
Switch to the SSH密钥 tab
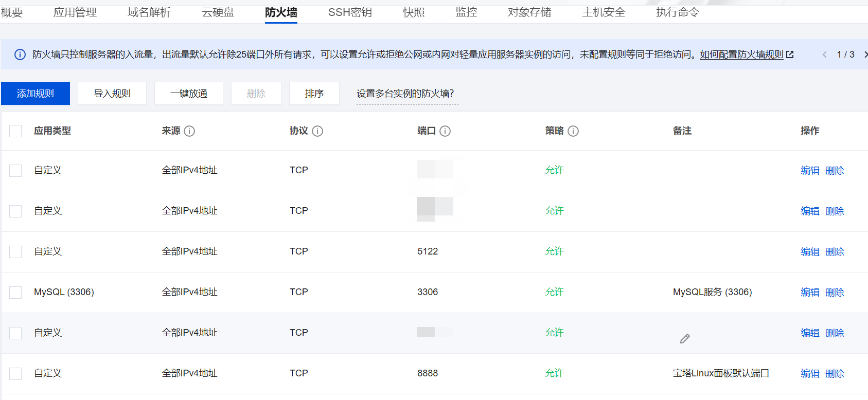350,12
